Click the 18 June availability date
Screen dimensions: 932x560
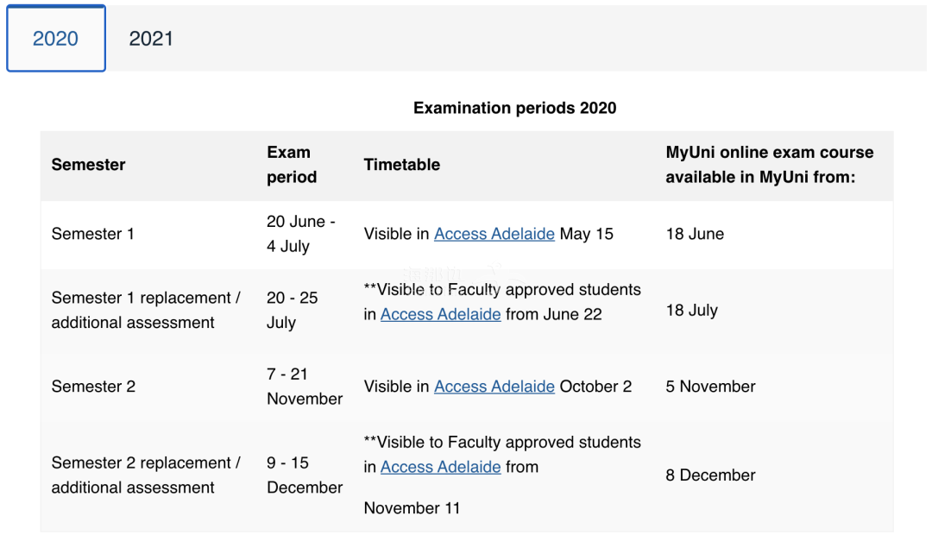695,234
